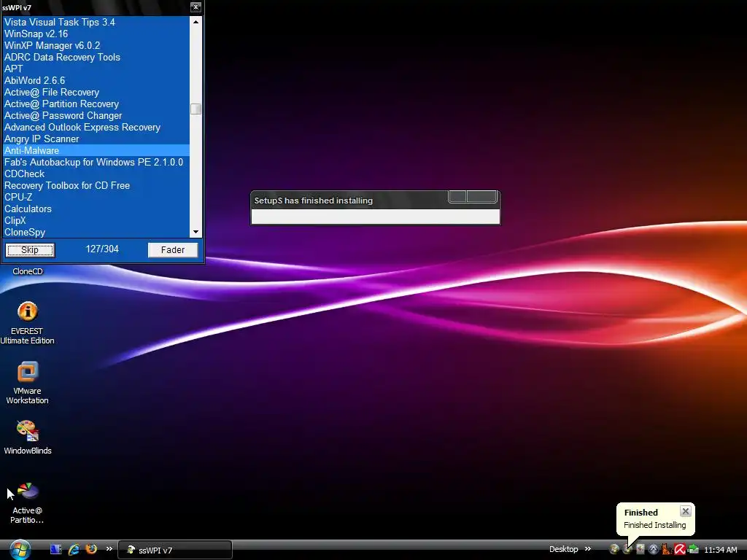Select ClipX list entry

click(96, 220)
